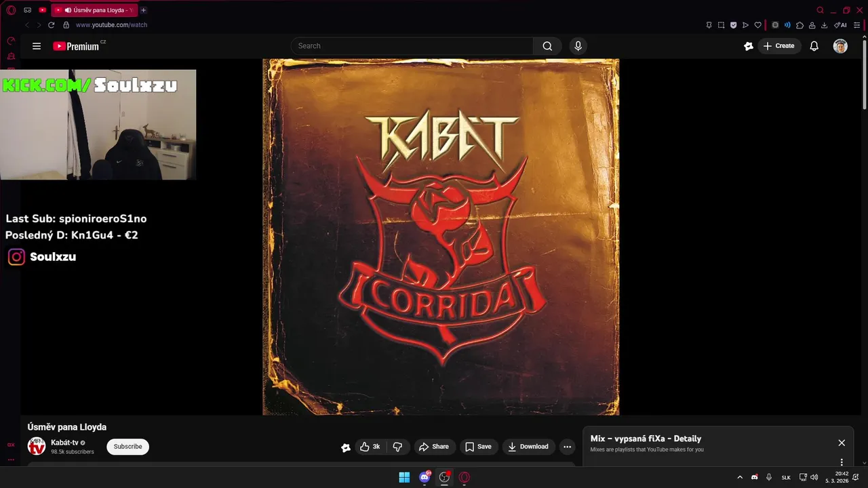Open the GX Cleaner sidebar icon
This screenshot has height=488, width=868.
(11, 56)
